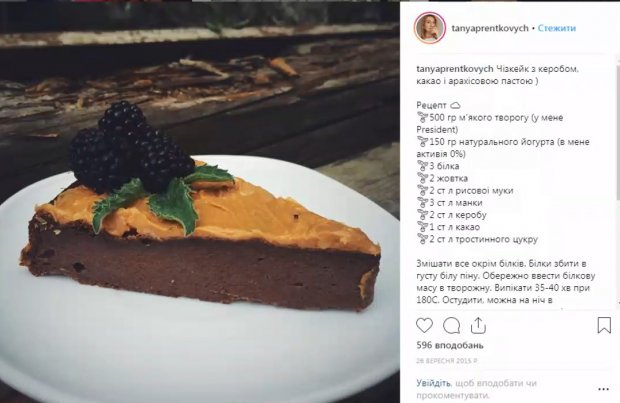Click the tanyaprentkovych name in the caption
This screenshot has height=403, width=620.
(x=455, y=69)
